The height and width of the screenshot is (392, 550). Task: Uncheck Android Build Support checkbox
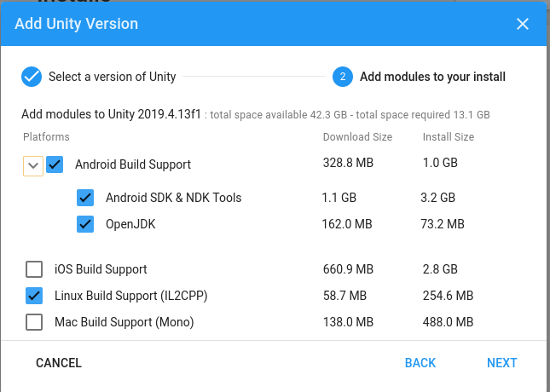55,164
